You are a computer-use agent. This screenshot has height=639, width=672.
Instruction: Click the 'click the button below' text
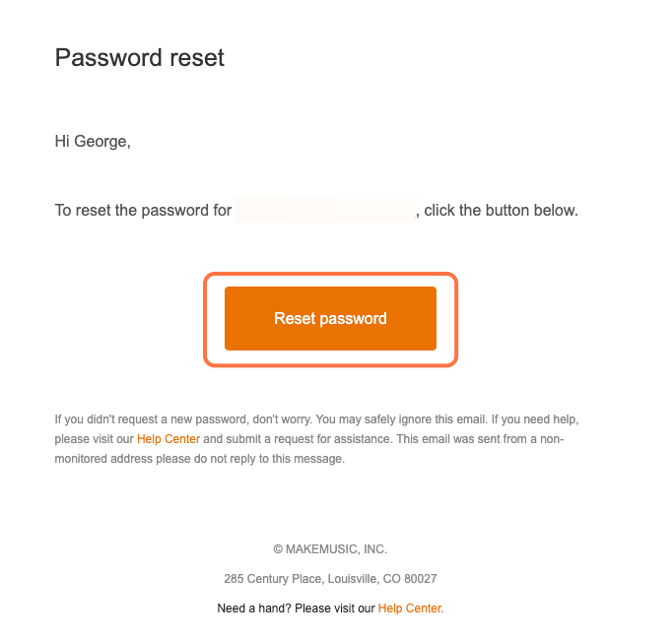tap(501, 210)
